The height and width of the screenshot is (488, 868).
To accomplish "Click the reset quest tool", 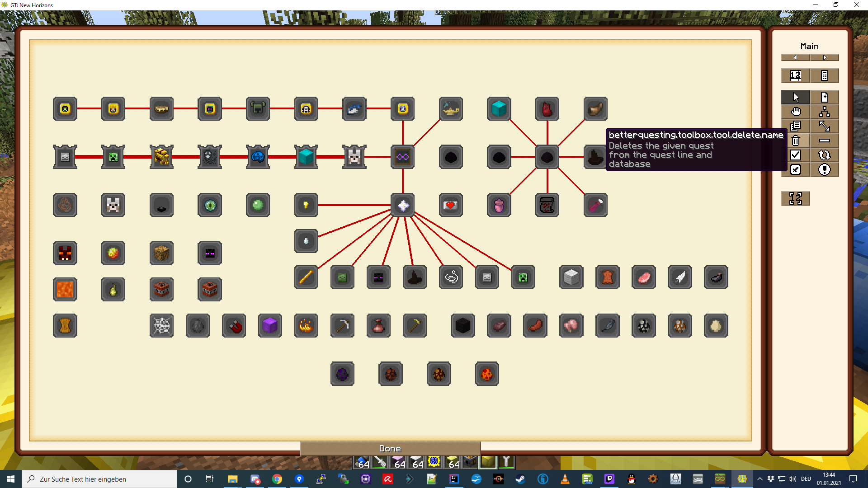I will [825, 155].
